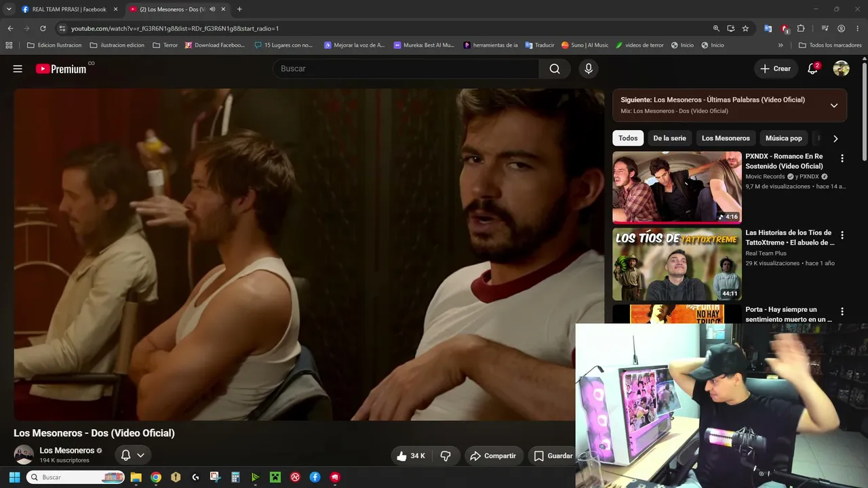Open Los Mesoneros channel avatar
The height and width of the screenshot is (488, 868).
coord(24,455)
